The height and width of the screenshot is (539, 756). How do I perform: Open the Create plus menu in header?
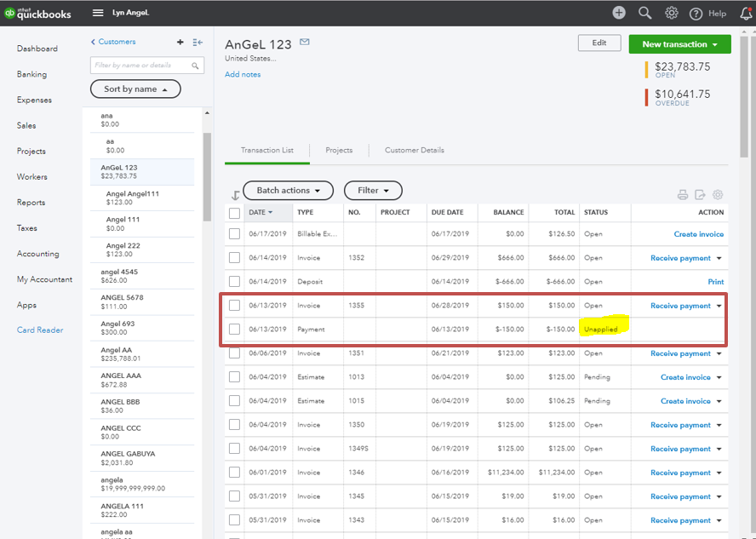tap(619, 13)
